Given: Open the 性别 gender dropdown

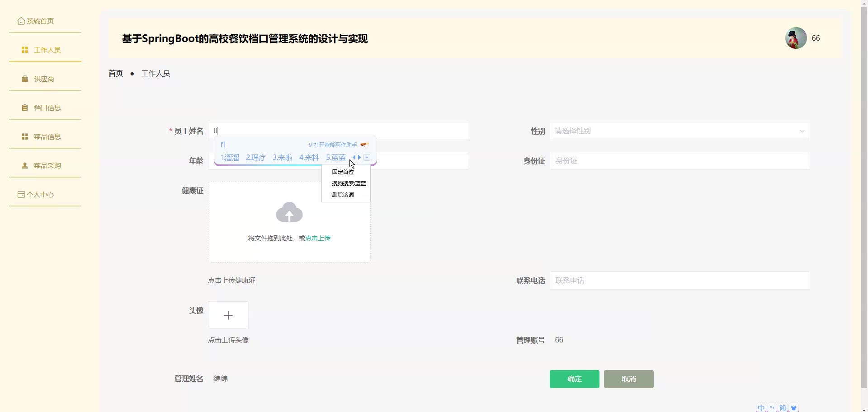Looking at the screenshot, I should point(679,131).
